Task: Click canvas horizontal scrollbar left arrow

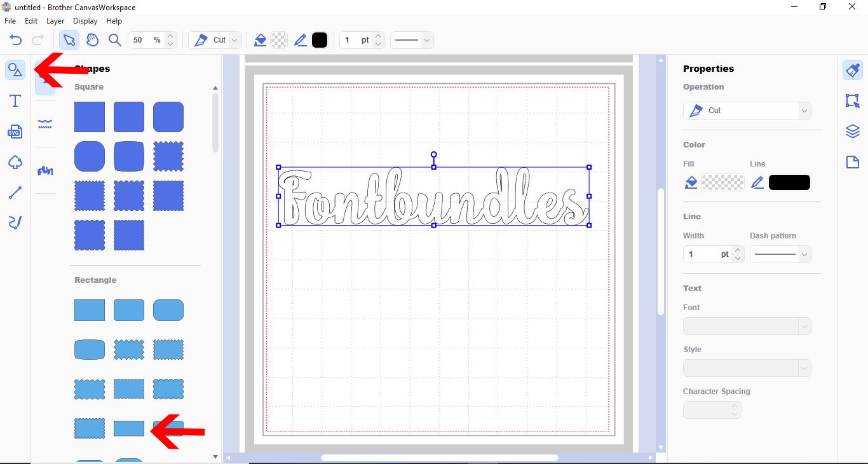Action: click(x=227, y=458)
